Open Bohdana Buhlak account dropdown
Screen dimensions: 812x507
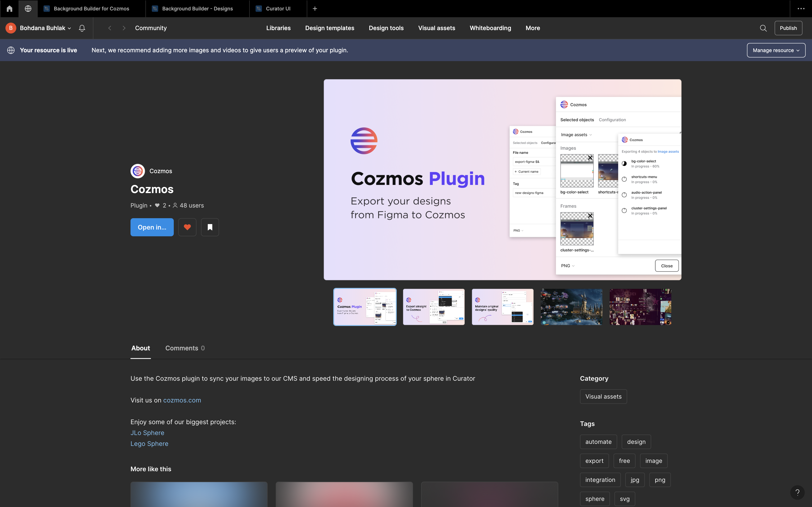(45, 28)
